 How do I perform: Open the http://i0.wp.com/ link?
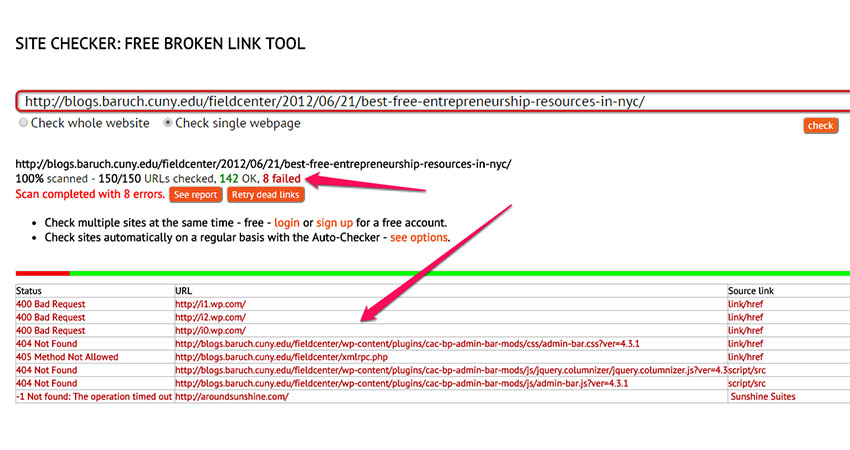(x=210, y=330)
